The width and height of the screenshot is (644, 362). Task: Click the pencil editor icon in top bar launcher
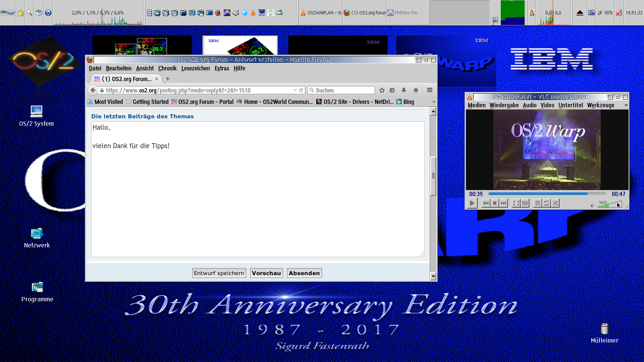[x=236, y=13]
